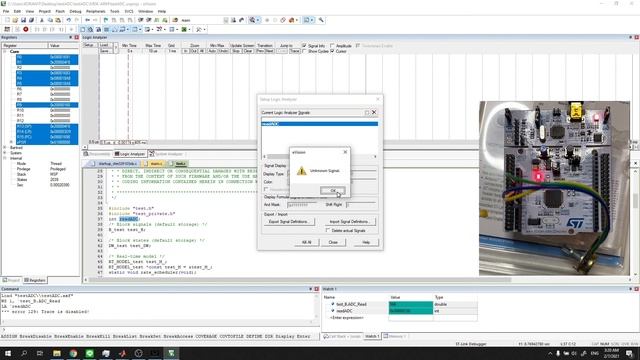Switch to the Watch 1 tab
This screenshot has width=640, height=360.
(x=372, y=336)
